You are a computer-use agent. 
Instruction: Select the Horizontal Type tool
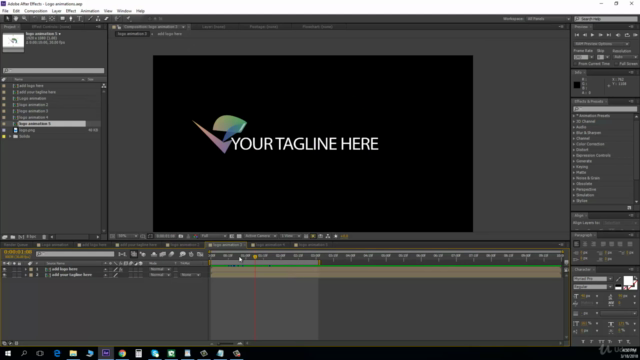pyautogui.click(x=80, y=18)
